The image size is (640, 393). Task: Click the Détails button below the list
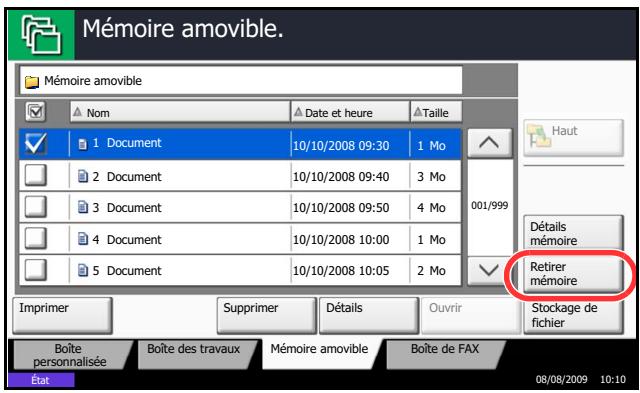[x=369, y=315]
